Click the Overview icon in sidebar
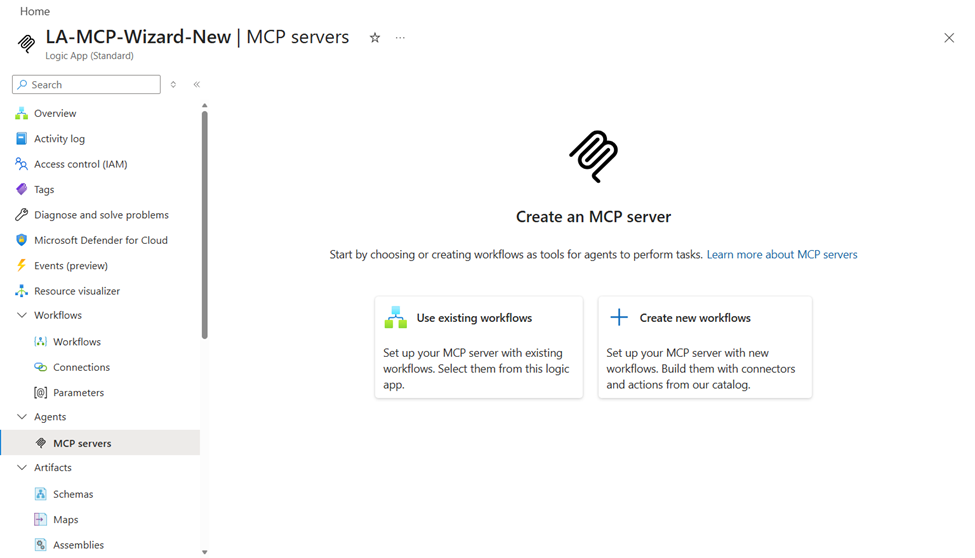 tap(22, 113)
